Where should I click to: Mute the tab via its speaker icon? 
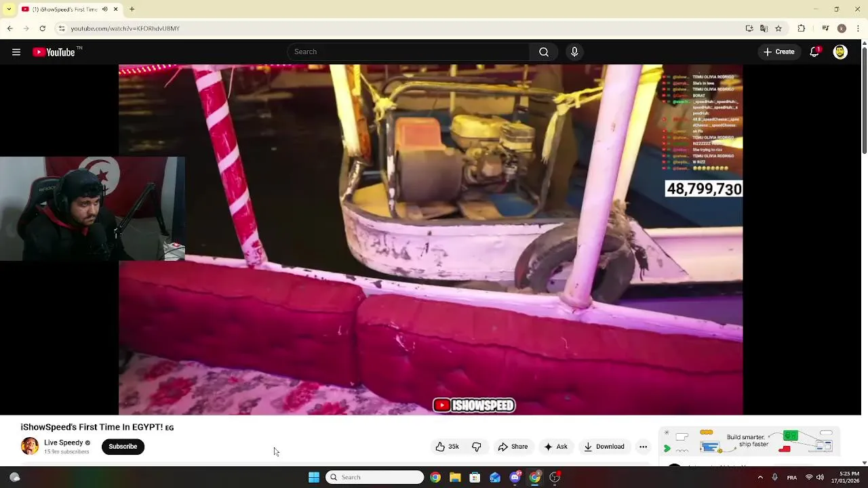pyautogui.click(x=104, y=9)
